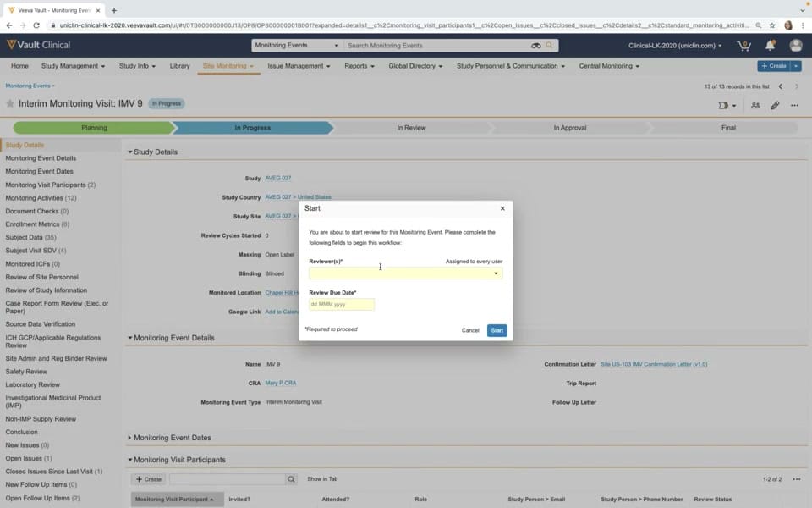Open Study Personnel & Communication menu
812x508 pixels.
(511, 66)
